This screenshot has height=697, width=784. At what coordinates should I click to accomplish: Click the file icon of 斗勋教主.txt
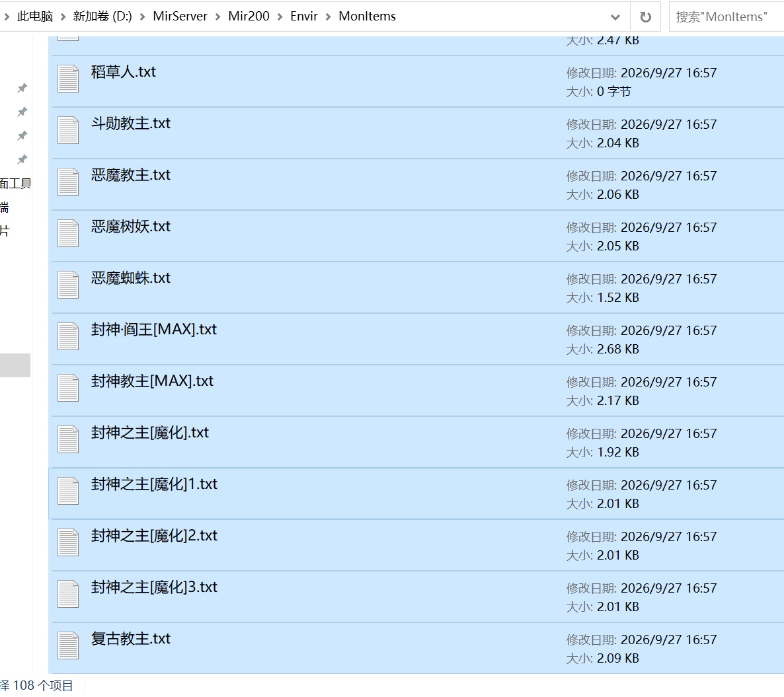point(68,130)
